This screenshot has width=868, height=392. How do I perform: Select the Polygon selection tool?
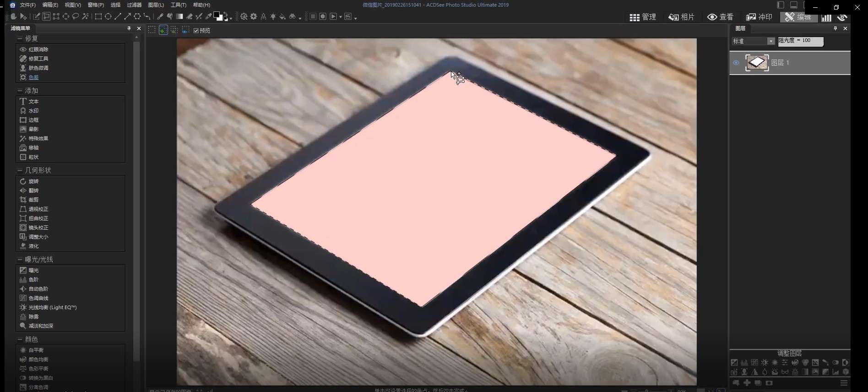46,16
